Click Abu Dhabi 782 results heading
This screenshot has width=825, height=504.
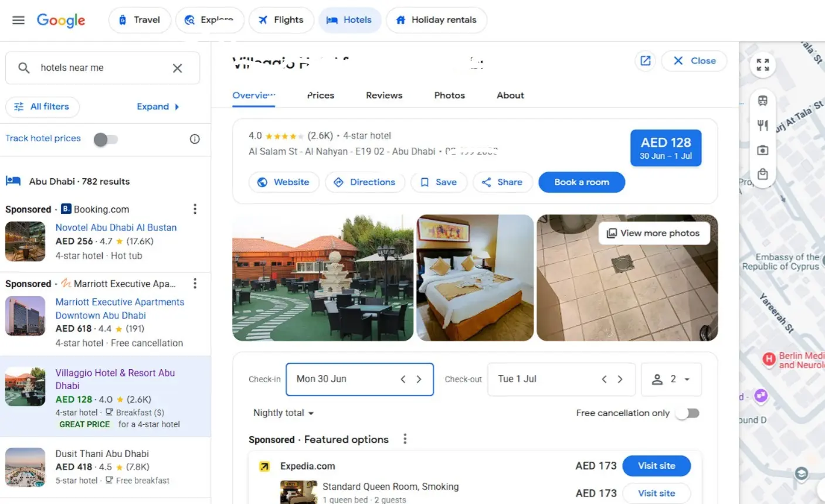[80, 182]
